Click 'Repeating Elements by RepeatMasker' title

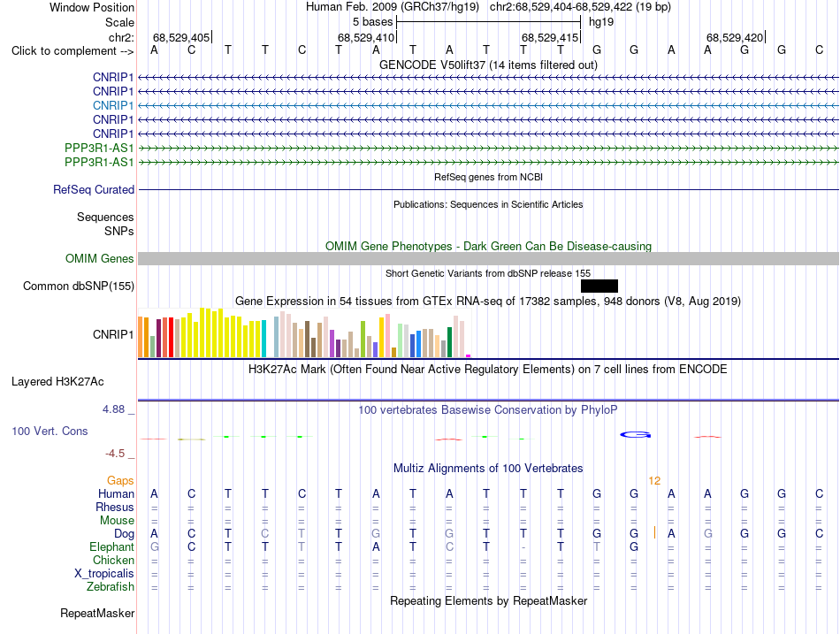(489, 600)
